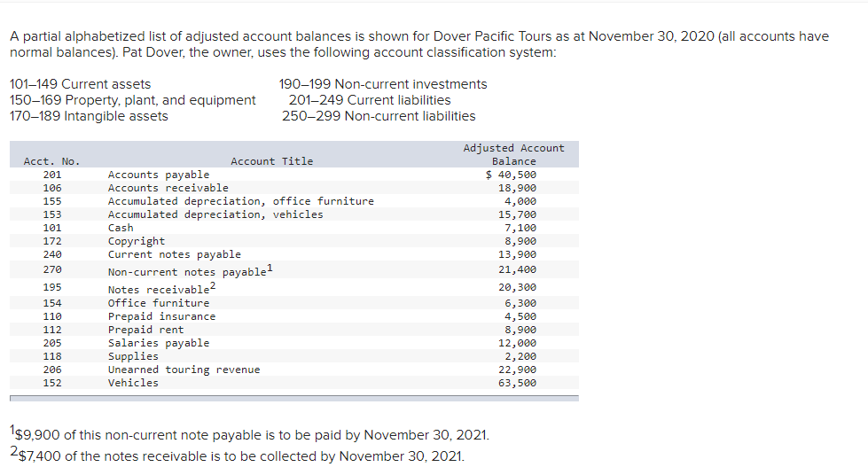The height and width of the screenshot is (467, 868).
Task: Click the Vehicles balance 63,500
Action: (x=517, y=383)
